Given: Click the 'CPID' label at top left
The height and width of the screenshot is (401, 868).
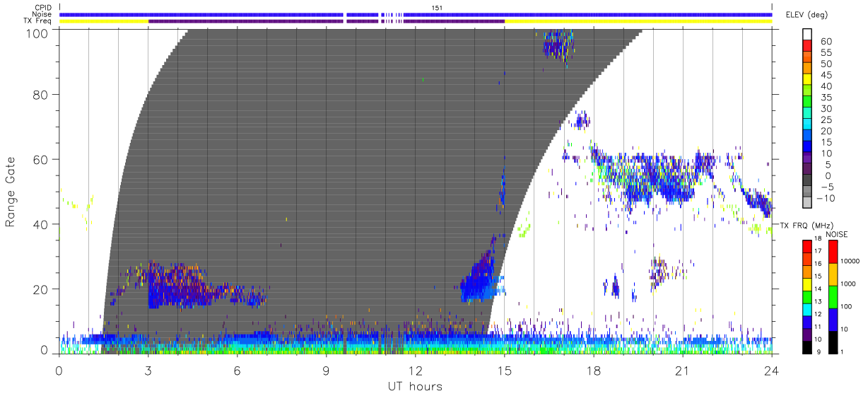Looking at the screenshot, I should pos(44,8).
